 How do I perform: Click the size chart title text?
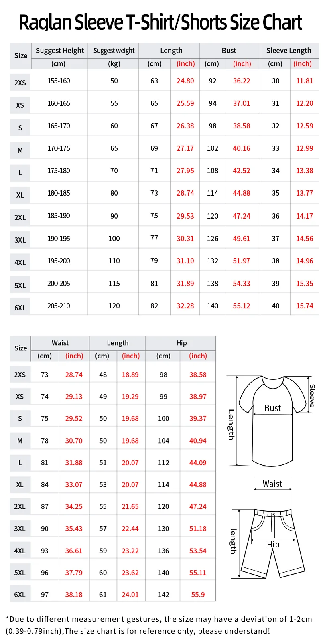160,22
